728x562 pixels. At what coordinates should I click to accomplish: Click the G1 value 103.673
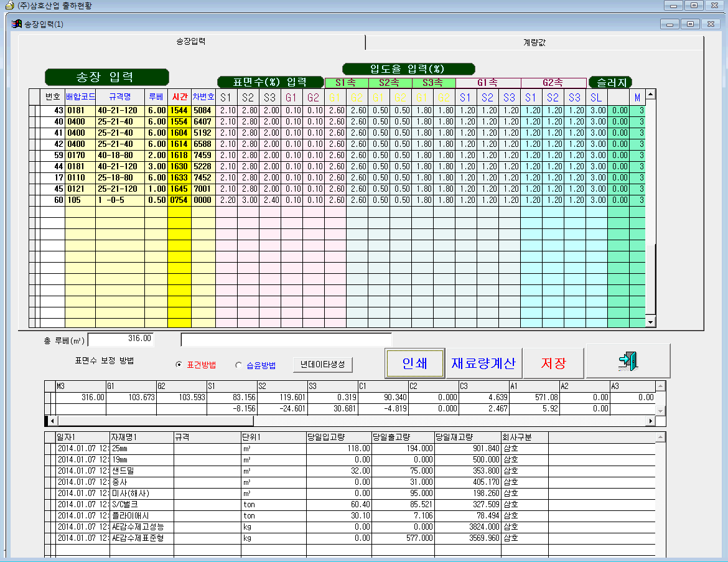click(x=131, y=397)
